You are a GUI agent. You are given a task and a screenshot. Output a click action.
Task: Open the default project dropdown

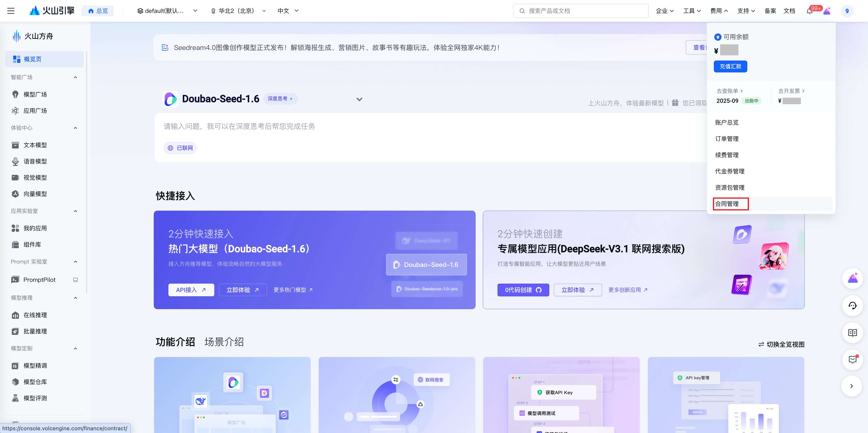coord(167,11)
